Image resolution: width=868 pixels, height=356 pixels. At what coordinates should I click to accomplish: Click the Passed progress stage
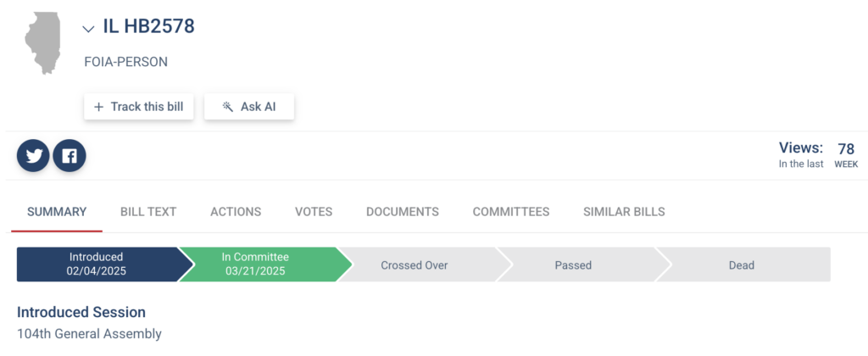[x=573, y=265]
